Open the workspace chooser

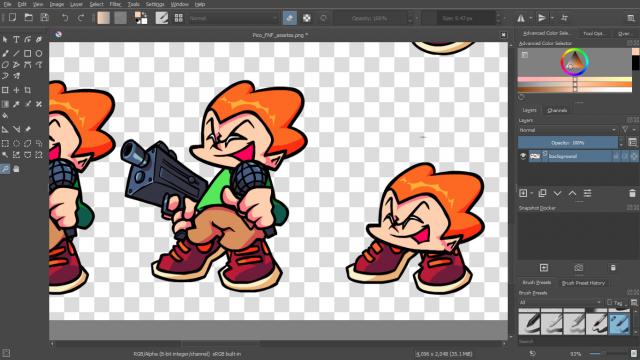pos(631,18)
